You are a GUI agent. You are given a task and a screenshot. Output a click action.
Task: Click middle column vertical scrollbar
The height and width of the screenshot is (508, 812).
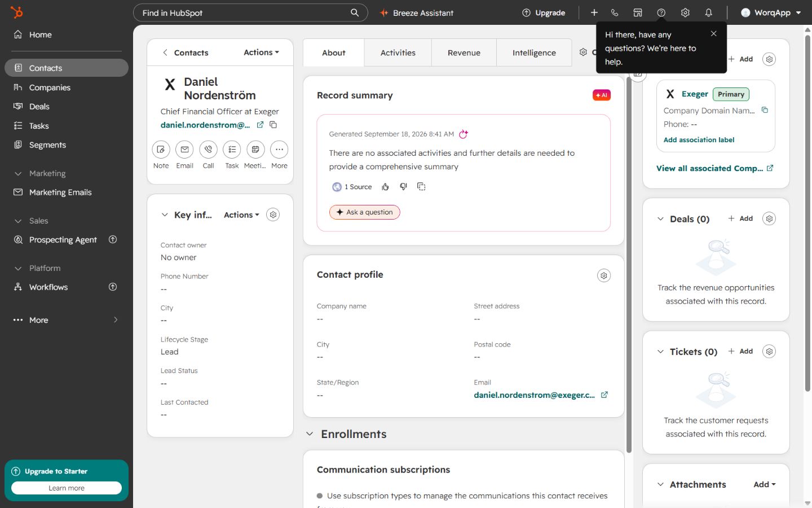coord(629,265)
